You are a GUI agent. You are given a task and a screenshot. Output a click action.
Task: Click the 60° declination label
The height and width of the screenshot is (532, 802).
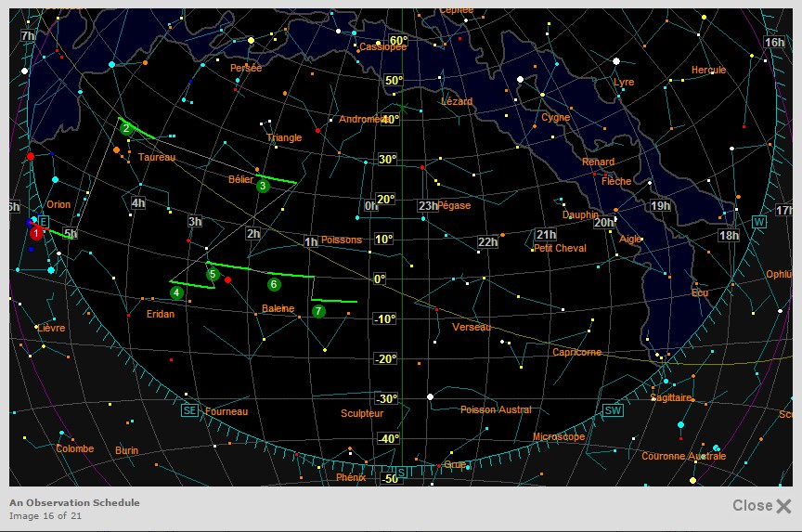pos(398,41)
